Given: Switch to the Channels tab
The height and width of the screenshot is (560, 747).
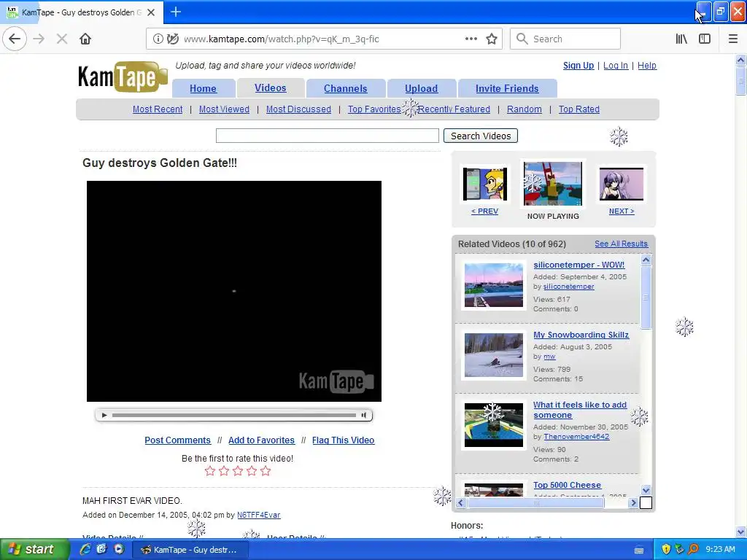Looking at the screenshot, I should click(345, 88).
